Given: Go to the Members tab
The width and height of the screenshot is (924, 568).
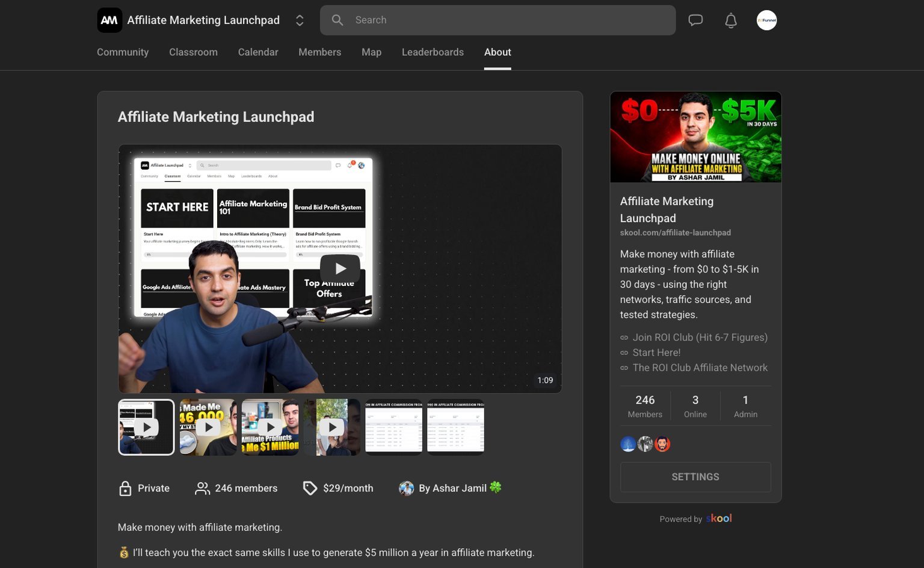Looking at the screenshot, I should (319, 52).
